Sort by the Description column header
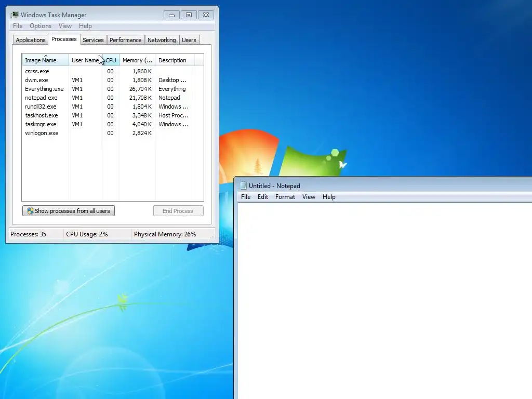The width and height of the screenshot is (532, 399). pos(175,60)
